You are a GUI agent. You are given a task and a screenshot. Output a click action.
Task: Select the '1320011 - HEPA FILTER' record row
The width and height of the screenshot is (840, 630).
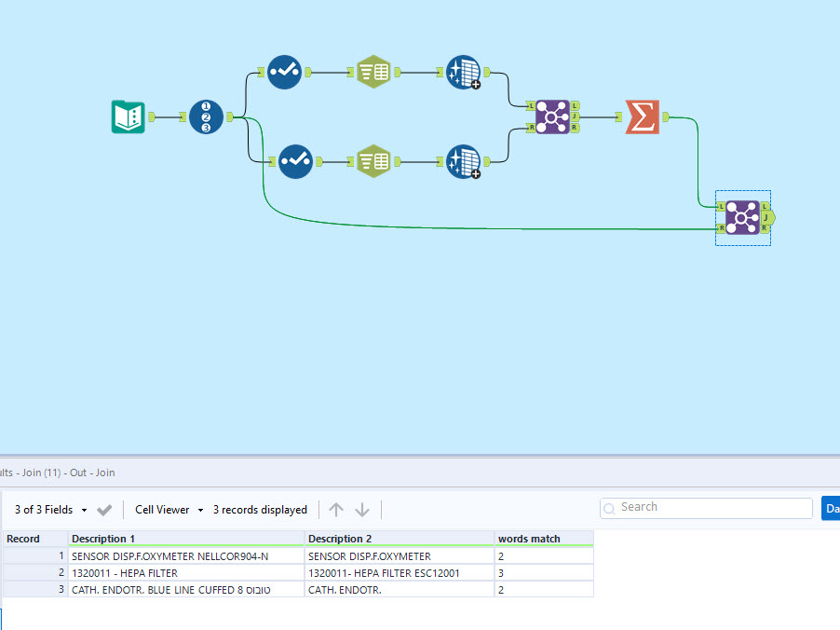tap(140, 572)
